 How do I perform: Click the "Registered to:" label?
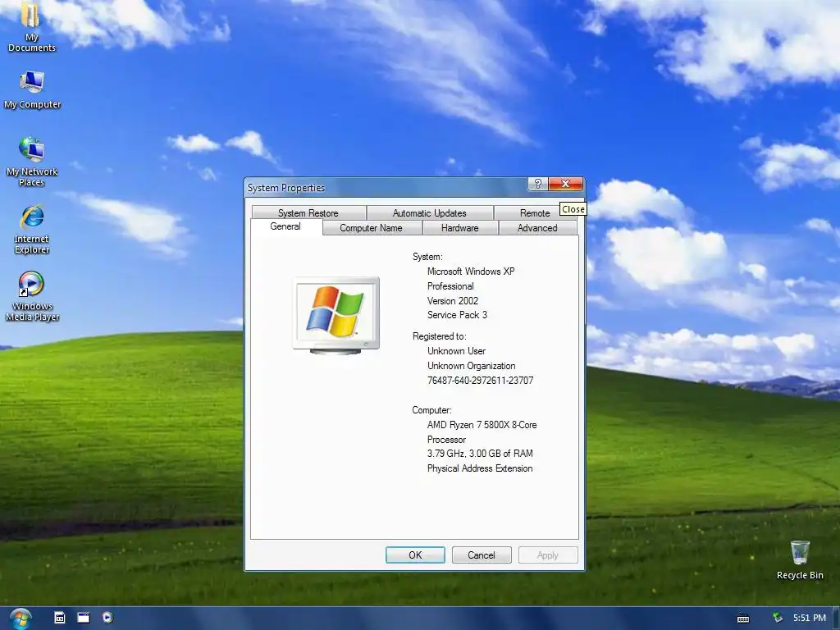[440, 336]
